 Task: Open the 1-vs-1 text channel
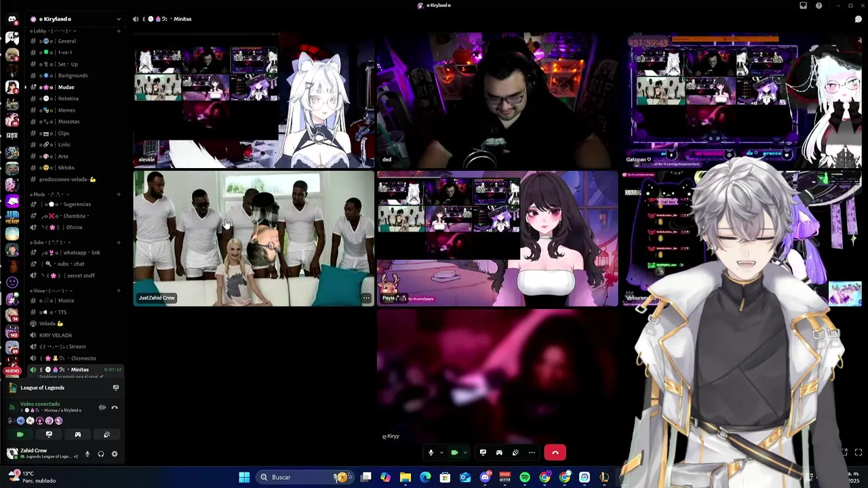pyautogui.click(x=75, y=52)
